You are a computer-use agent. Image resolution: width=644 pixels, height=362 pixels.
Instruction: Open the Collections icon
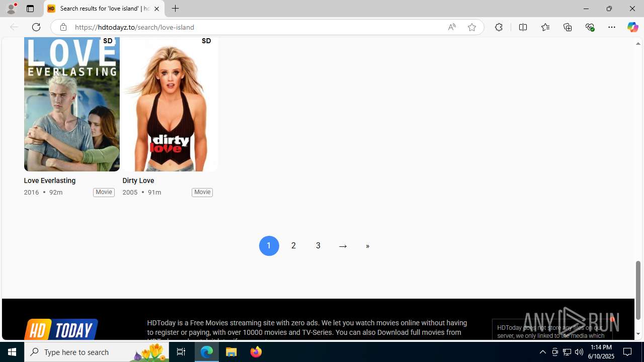[568, 27]
